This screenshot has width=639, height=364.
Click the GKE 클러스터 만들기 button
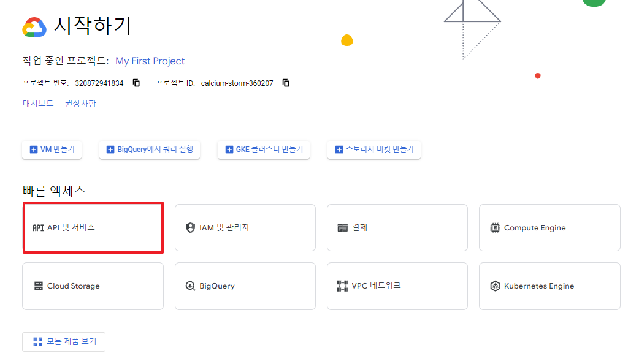(264, 150)
